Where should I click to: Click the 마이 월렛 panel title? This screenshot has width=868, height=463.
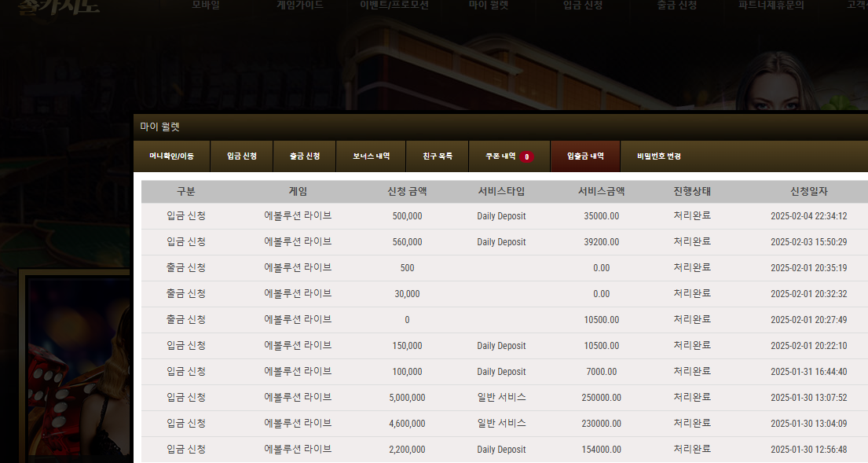pyautogui.click(x=160, y=127)
